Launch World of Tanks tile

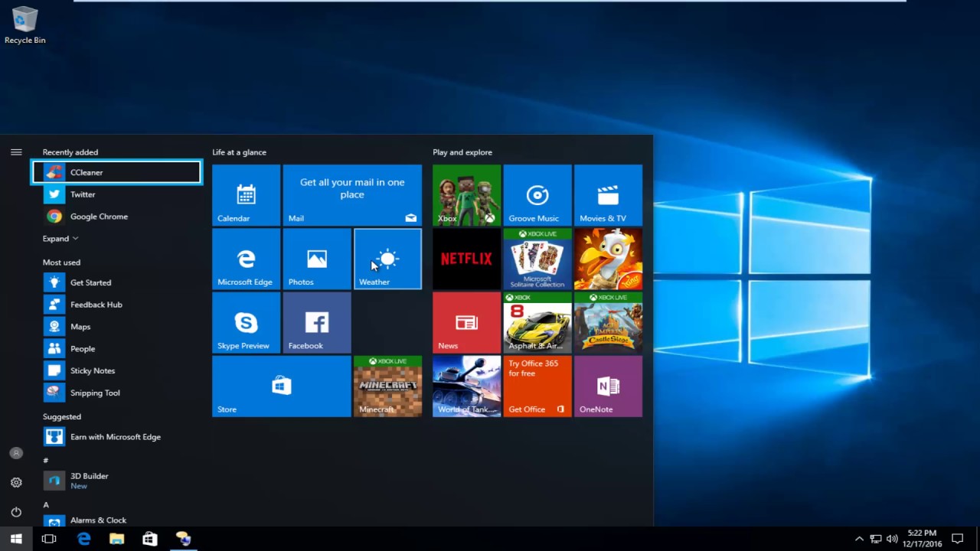[466, 386]
